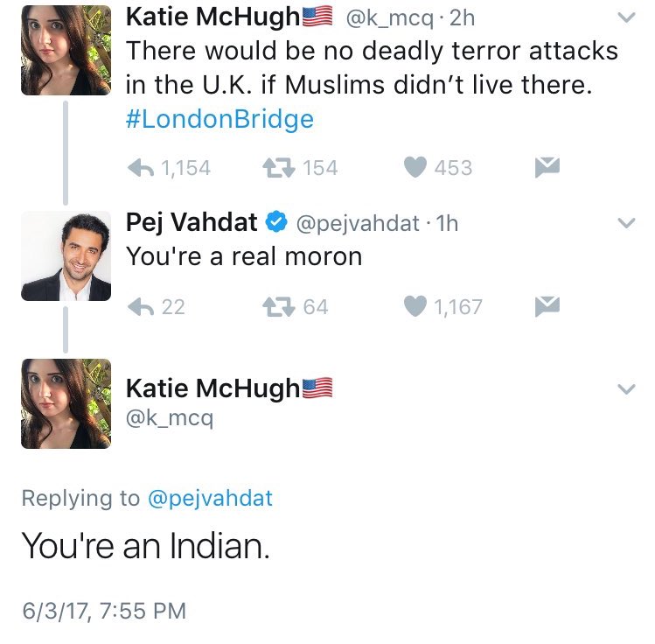Open options chevron on bottom Katie McHugh tweet
Screen dimensions: 655x644
pyautogui.click(x=626, y=389)
